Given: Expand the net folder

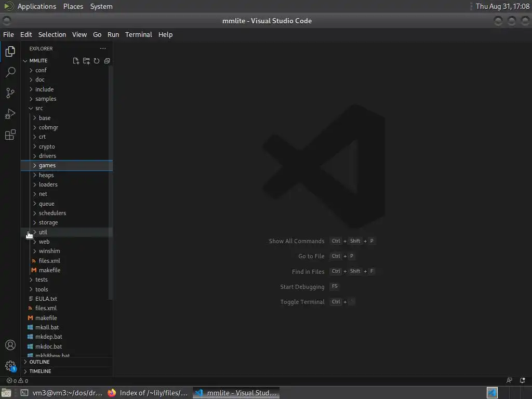Looking at the screenshot, I should pos(66,194).
